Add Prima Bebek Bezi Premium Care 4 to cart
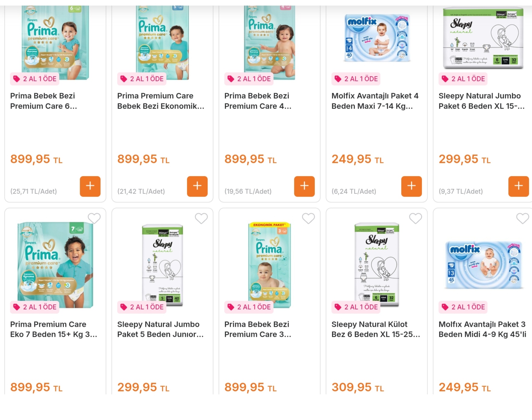This screenshot has height=420, width=532. pyautogui.click(x=304, y=186)
